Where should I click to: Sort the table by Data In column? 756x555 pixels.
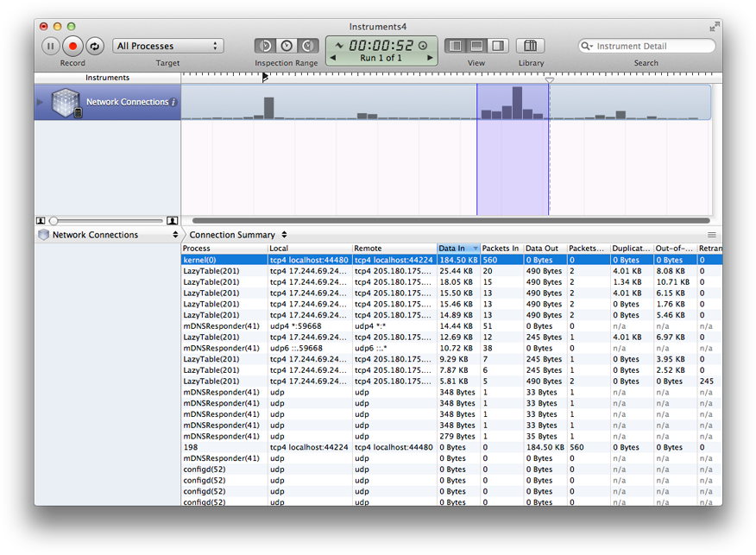click(458, 249)
